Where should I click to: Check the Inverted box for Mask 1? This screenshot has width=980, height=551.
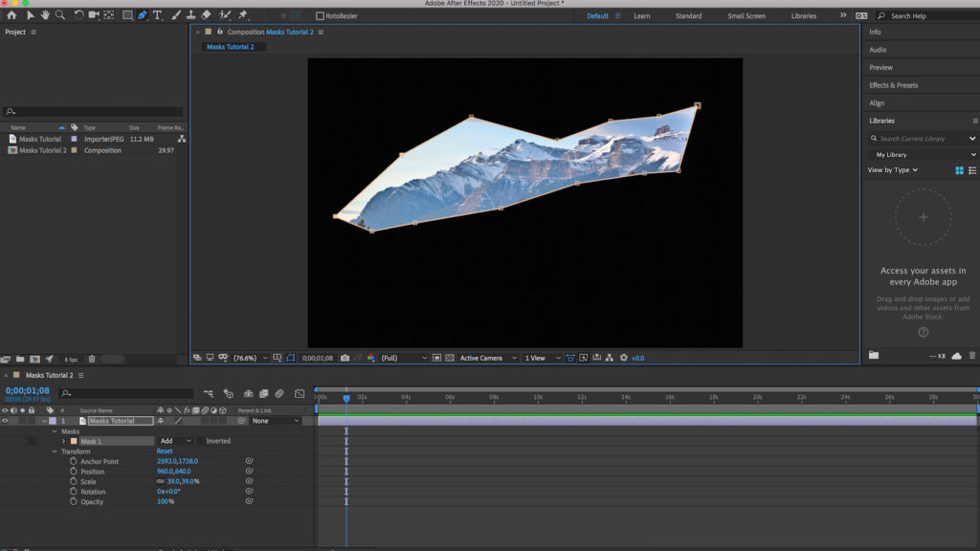(201, 441)
